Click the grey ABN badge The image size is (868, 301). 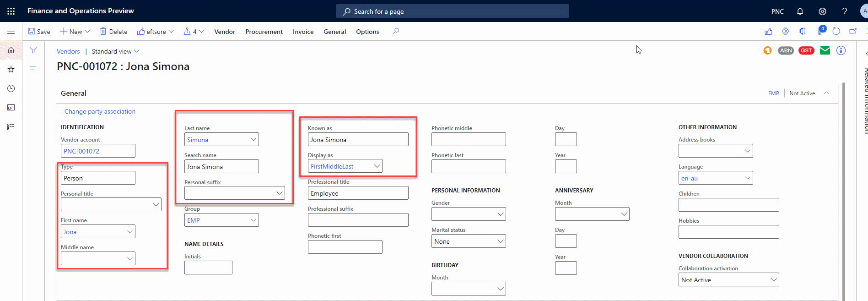coord(786,50)
